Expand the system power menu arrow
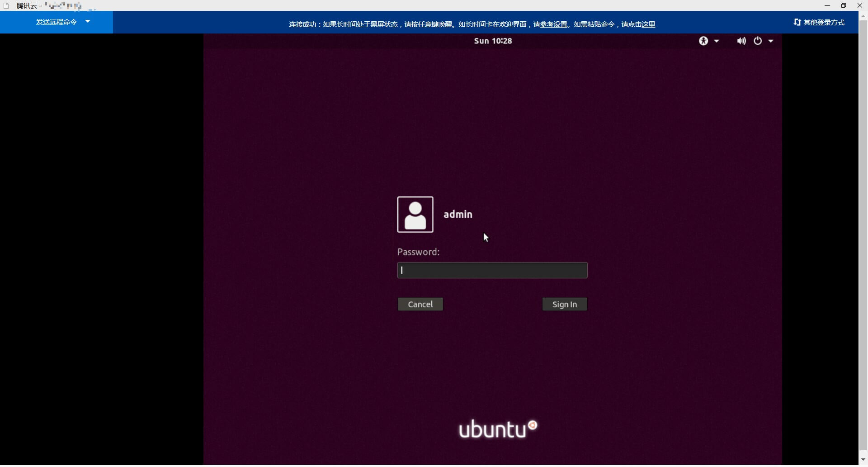Screen dimensions: 868x467 click(x=771, y=41)
